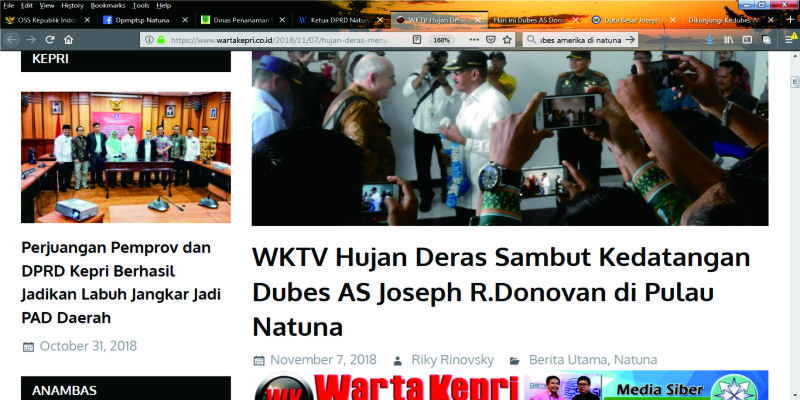Open a new tab with plus button
Screen dimensions: 800x400
(x=791, y=20)
